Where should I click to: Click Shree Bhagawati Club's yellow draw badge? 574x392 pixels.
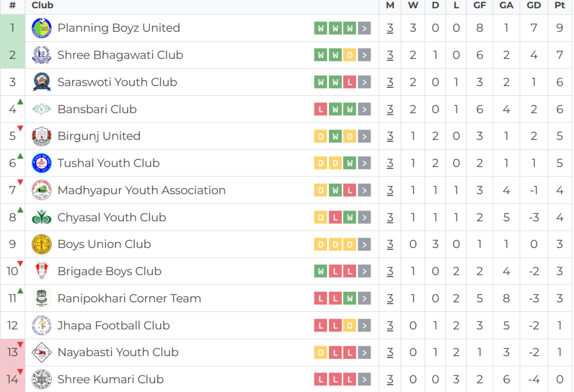350,55
